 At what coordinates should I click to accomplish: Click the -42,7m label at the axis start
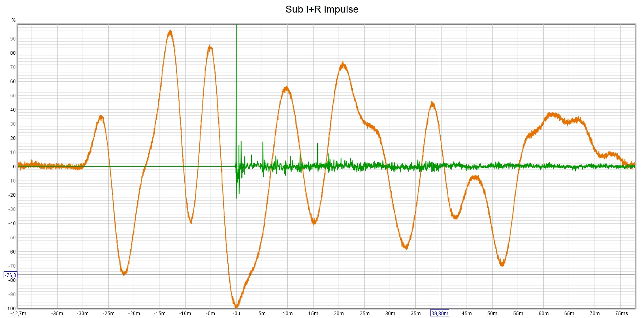tap(19, 313)
